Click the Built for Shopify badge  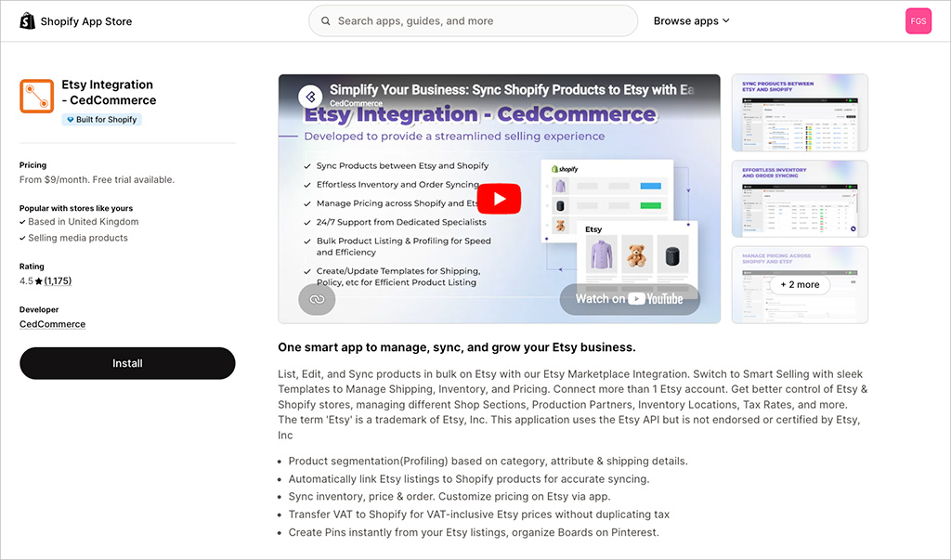(x=102, y=120)
